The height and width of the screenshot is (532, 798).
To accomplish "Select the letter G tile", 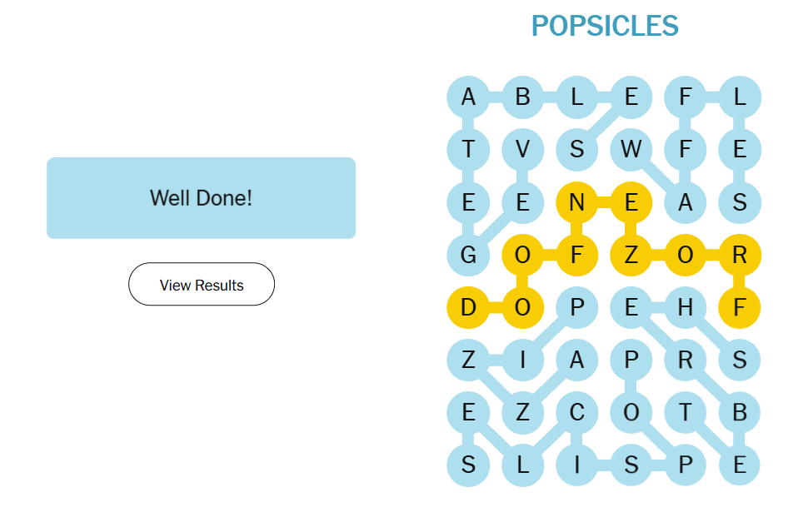I will pyautogui.click(x=468, y=255).
